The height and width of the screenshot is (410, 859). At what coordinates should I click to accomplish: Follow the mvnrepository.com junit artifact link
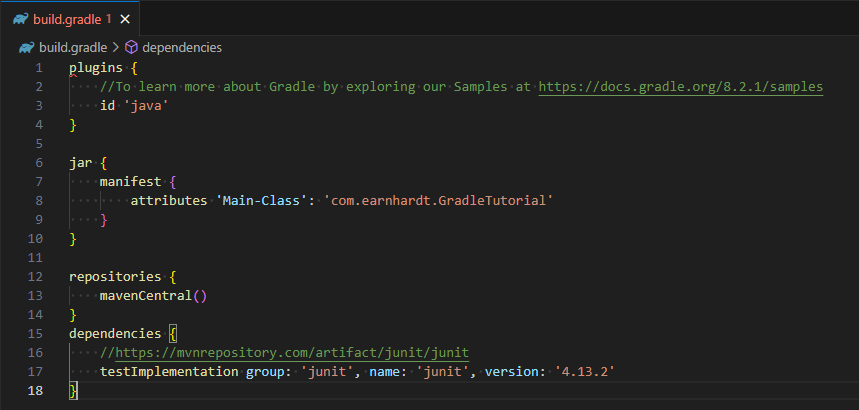coord(292,352)
